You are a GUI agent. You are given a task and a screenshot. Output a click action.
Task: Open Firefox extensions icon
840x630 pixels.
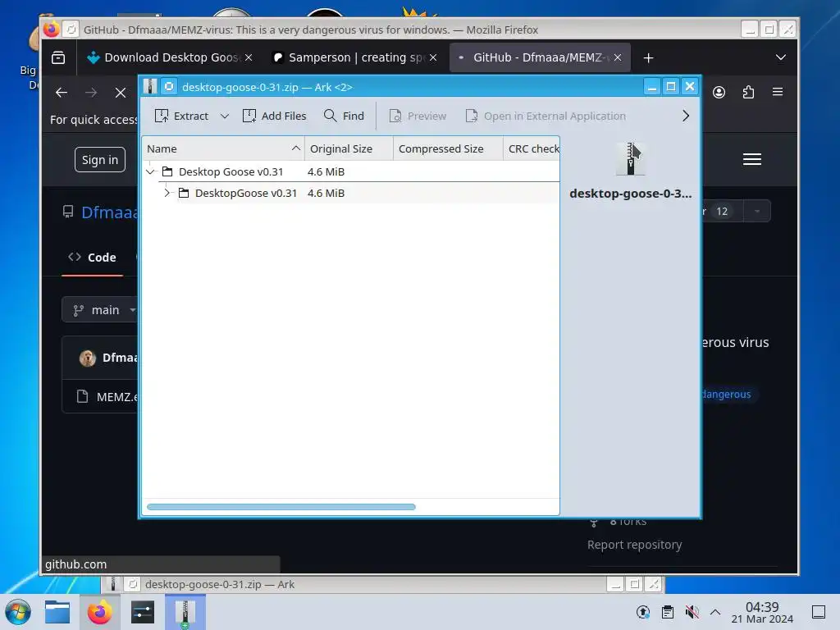(748, 92)
